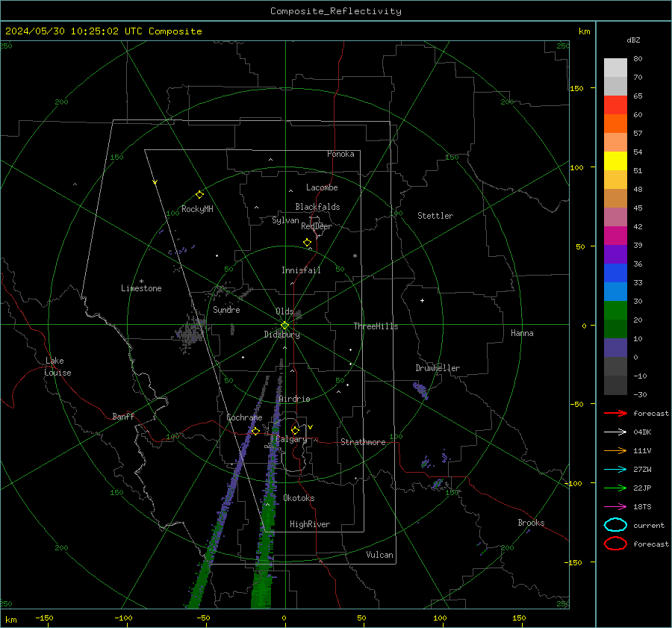
Task: Click the Sundre label
Action: pos(226,310)
